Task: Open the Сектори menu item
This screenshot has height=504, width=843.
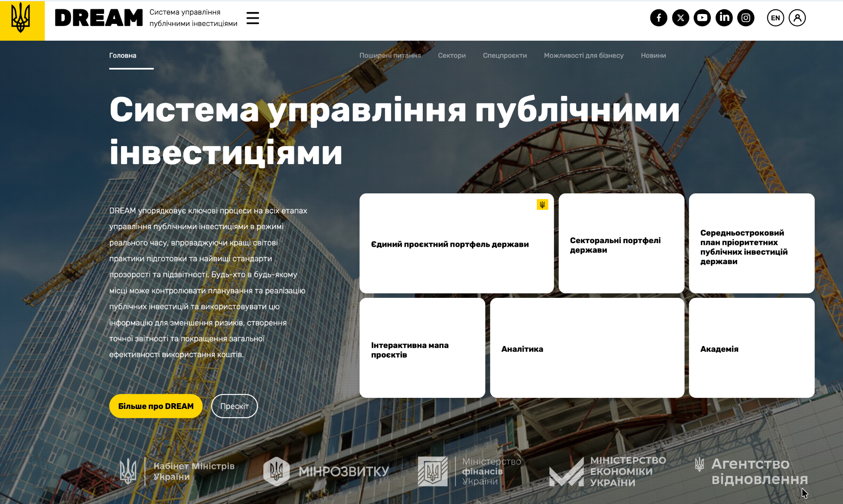Action: [452, 56]
